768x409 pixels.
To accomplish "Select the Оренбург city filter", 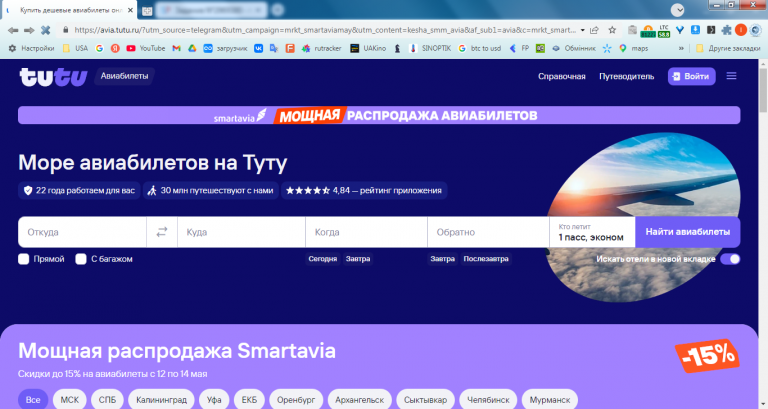I will tap(296, 400).
